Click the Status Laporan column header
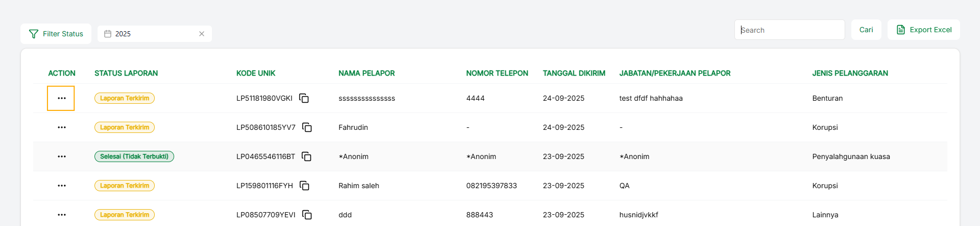The height and width of the screenshot is (226, 980). [x=126, y=73]
